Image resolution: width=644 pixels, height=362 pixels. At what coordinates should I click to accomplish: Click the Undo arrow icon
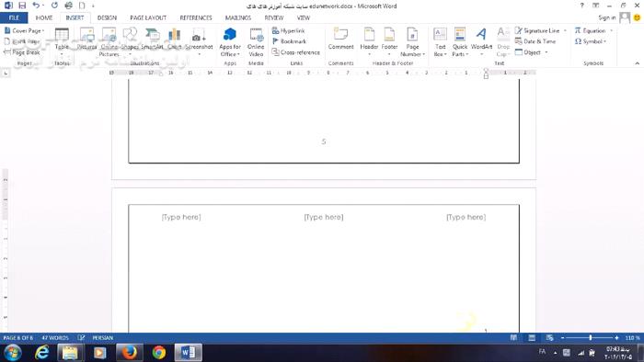point(36,6)
